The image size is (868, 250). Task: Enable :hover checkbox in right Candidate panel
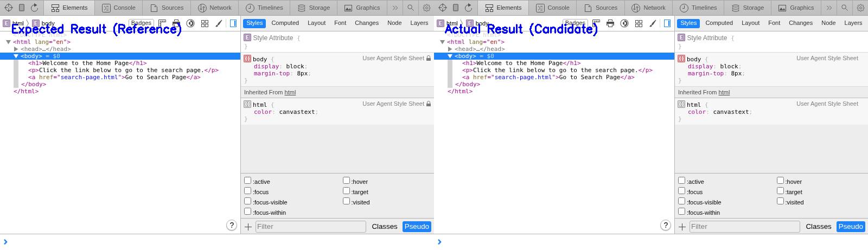coord(780,181)
